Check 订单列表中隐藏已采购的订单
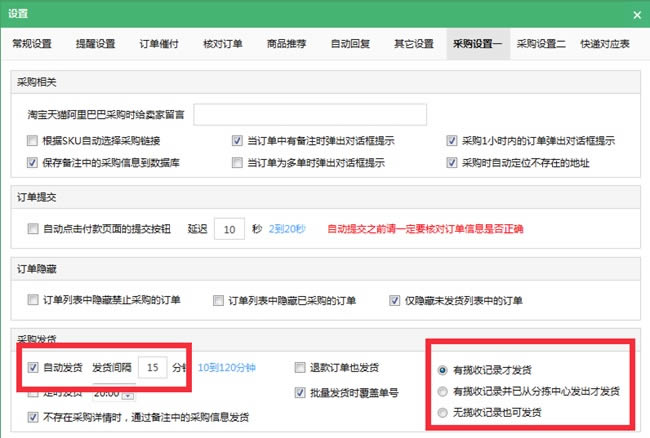This screenshot has width=650, height=438. click(x=218, y=300)
